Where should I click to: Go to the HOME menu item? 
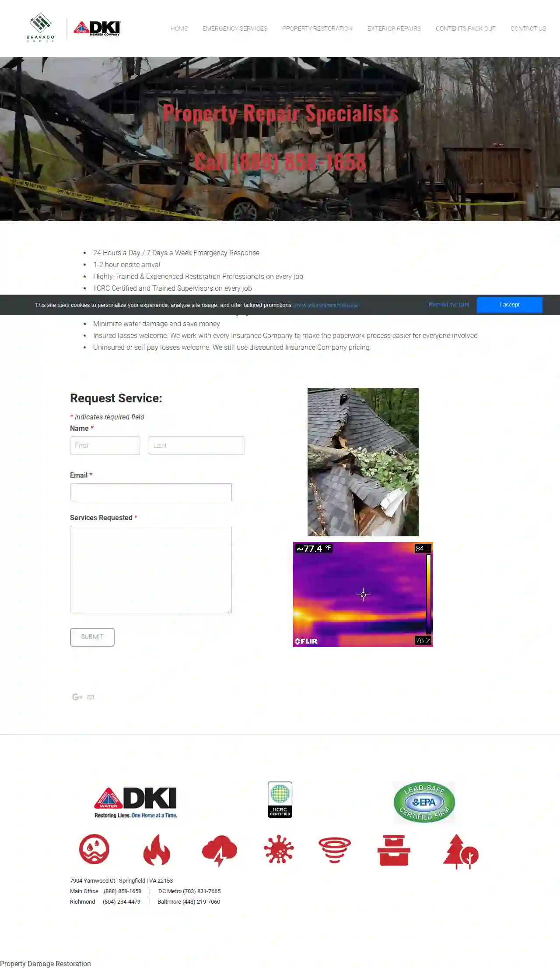click(179, 28)
